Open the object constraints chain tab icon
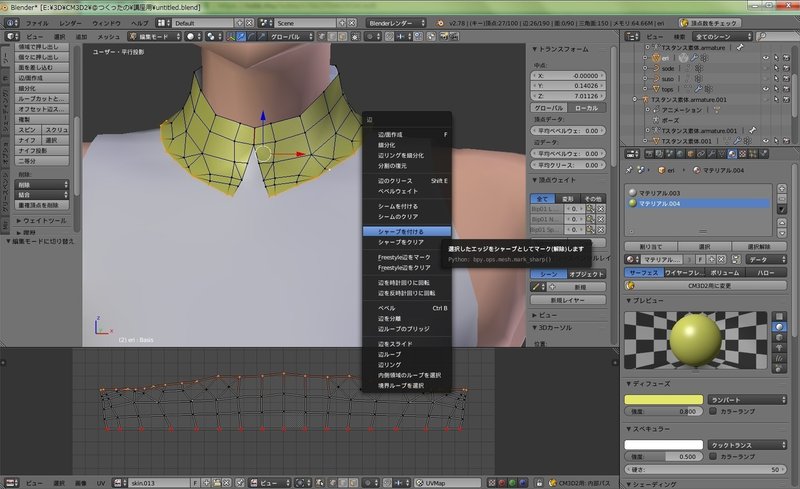Viewport: 800px width, 489px height. pos(701,154)
